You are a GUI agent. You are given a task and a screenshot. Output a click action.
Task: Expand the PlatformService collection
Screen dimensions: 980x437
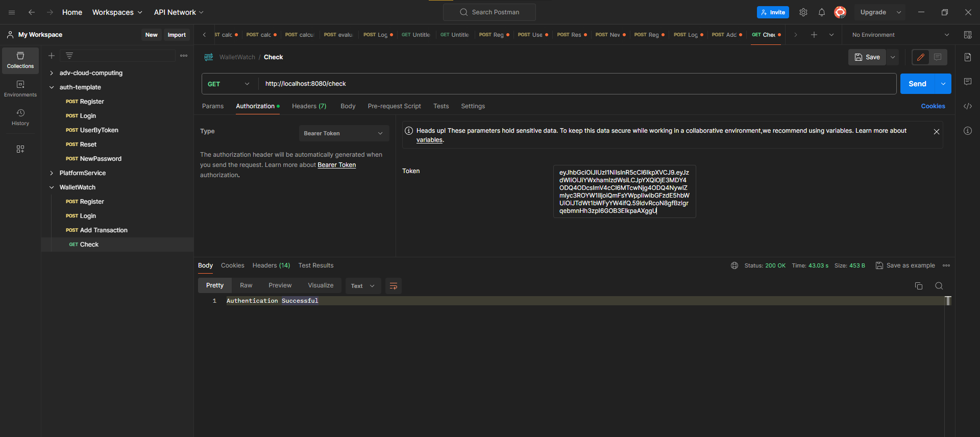[52, 173]
